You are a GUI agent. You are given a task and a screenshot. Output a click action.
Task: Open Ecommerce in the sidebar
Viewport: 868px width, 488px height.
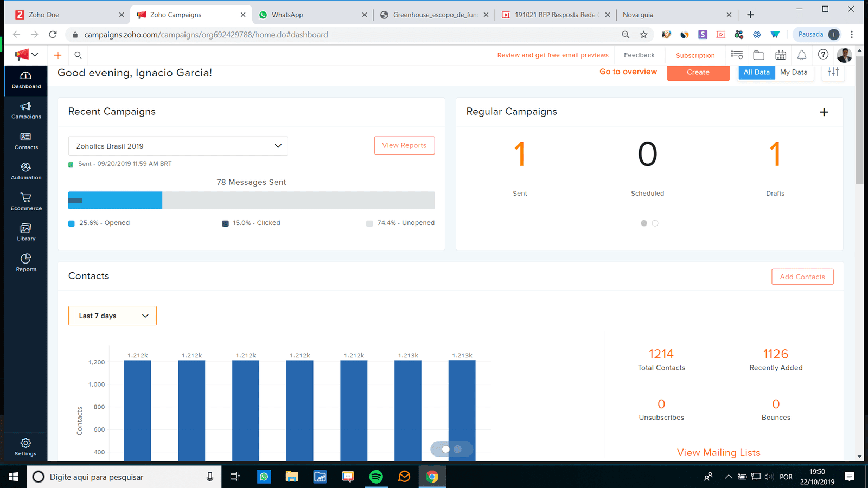tap(26, 202)
